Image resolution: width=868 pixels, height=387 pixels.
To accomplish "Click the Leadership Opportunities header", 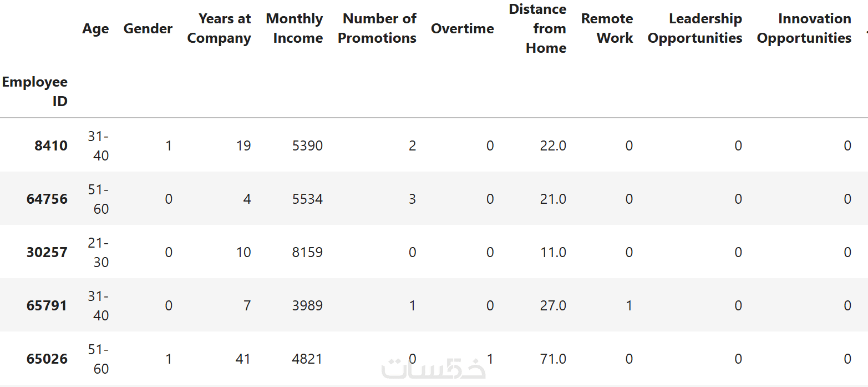I will (x=695, y=28).
